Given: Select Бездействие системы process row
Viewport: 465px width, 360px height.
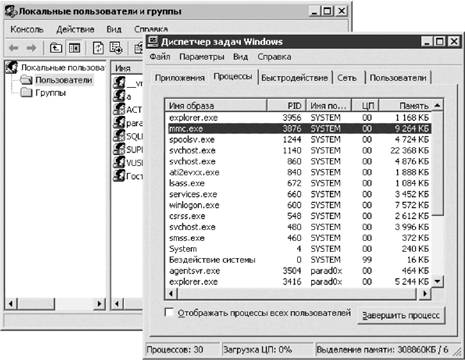Looking at the screenshot, I should click(299, 260).
